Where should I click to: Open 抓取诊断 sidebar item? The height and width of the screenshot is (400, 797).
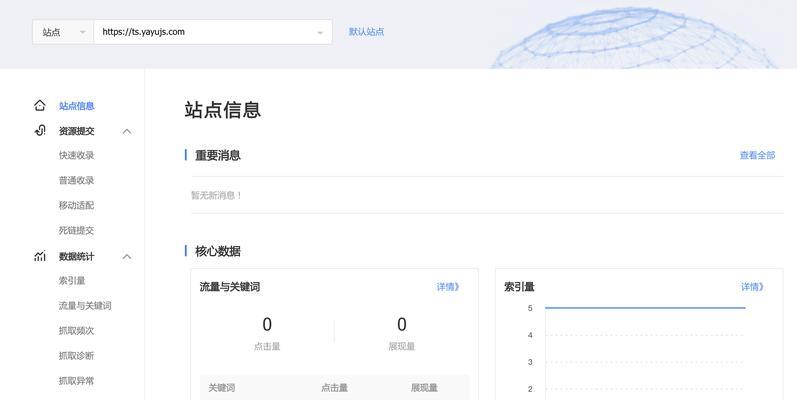(x=76, y=356)
